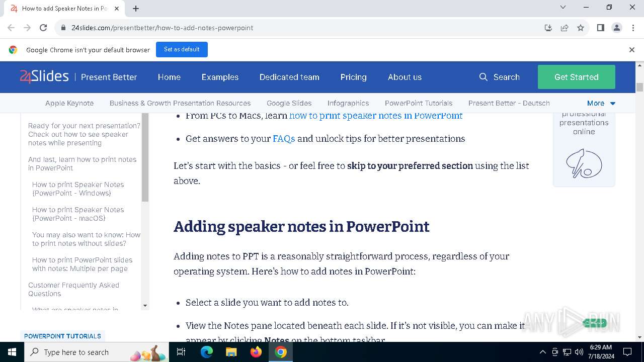Image resolution: width=644 pixels, height=362 pixels.
Task: Follow 'how to print speaker notes' link
Action: point(376,116)
